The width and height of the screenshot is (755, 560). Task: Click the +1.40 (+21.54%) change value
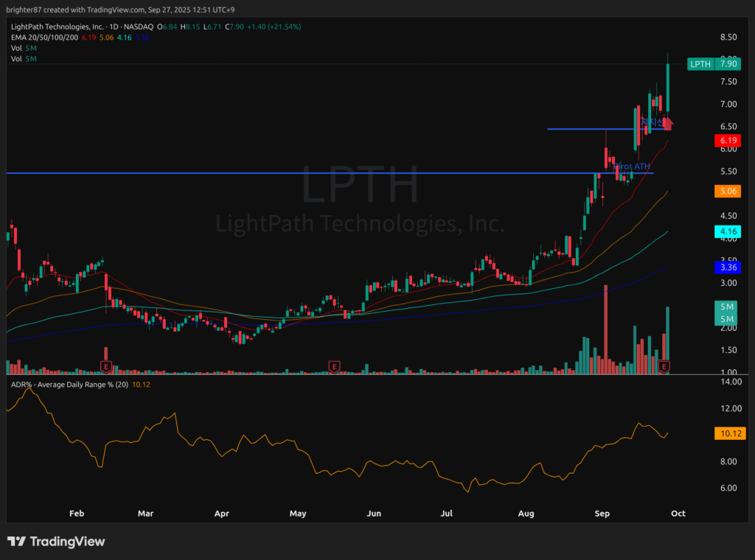(x=274, y=27)
